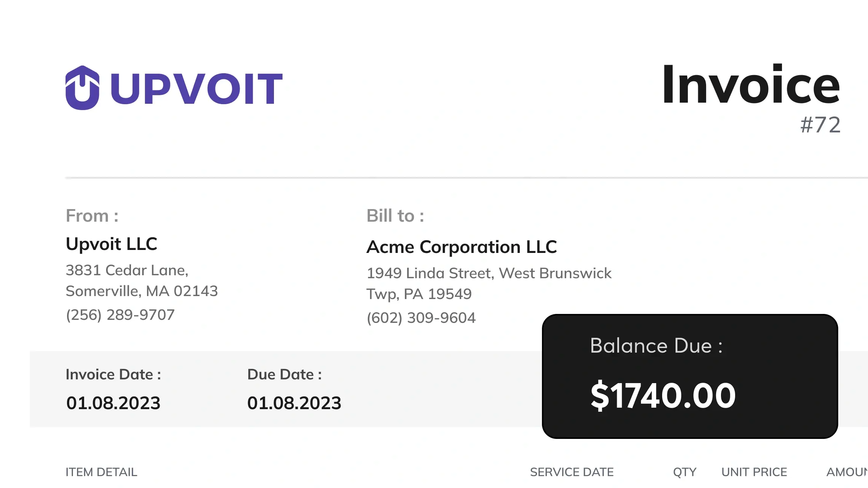Click the date value under Invoice Date

coord(113,403)
